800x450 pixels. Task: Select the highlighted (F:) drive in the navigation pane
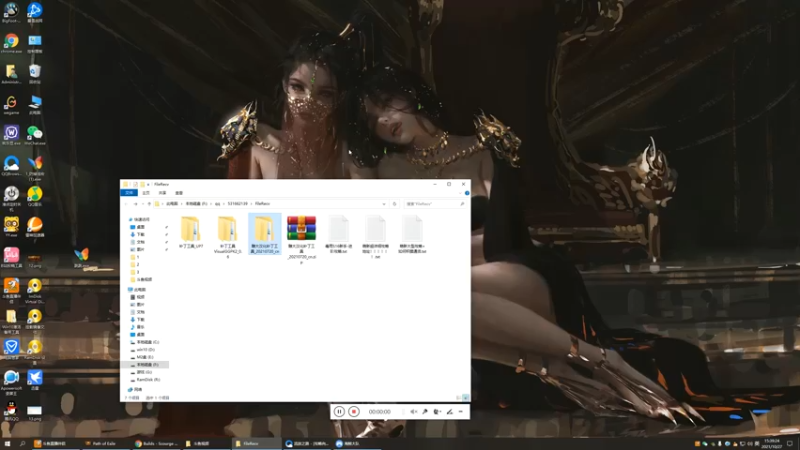(x=145, y=365)
